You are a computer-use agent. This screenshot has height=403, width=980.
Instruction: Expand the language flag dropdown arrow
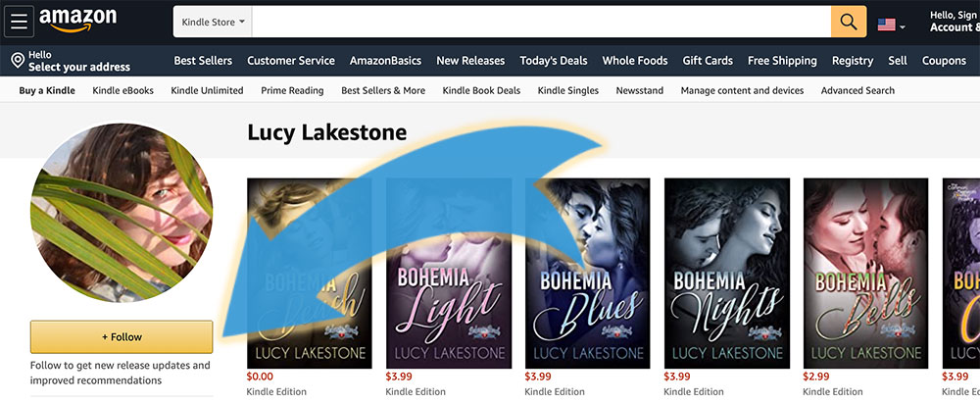coord(902,26)
